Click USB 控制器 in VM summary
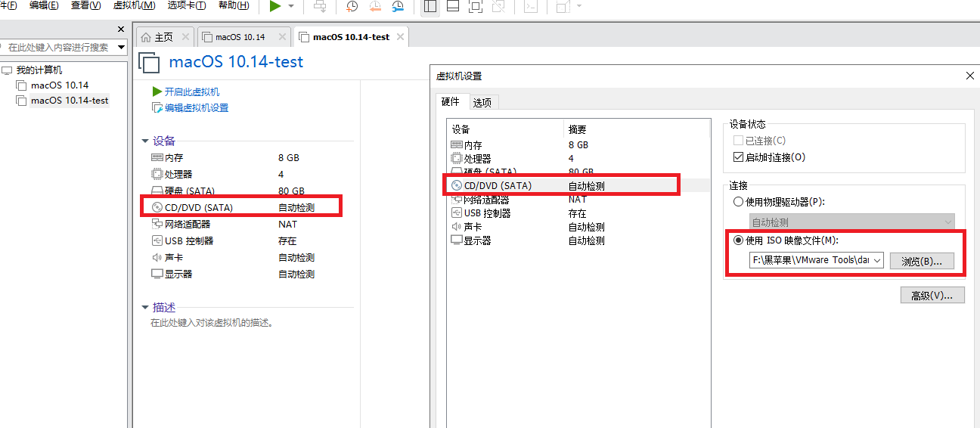This screenshot has height=428, width=980. pos(189,240)
